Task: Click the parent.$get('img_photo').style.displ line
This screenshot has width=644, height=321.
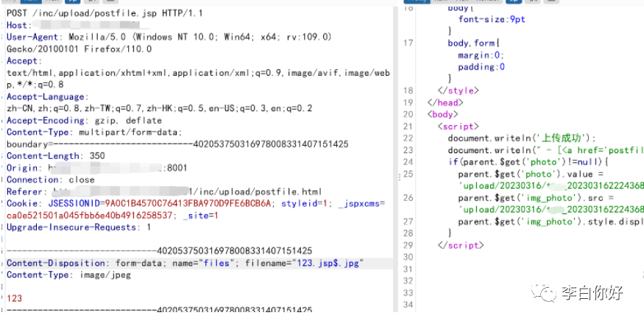Action: tap(551, 222)
